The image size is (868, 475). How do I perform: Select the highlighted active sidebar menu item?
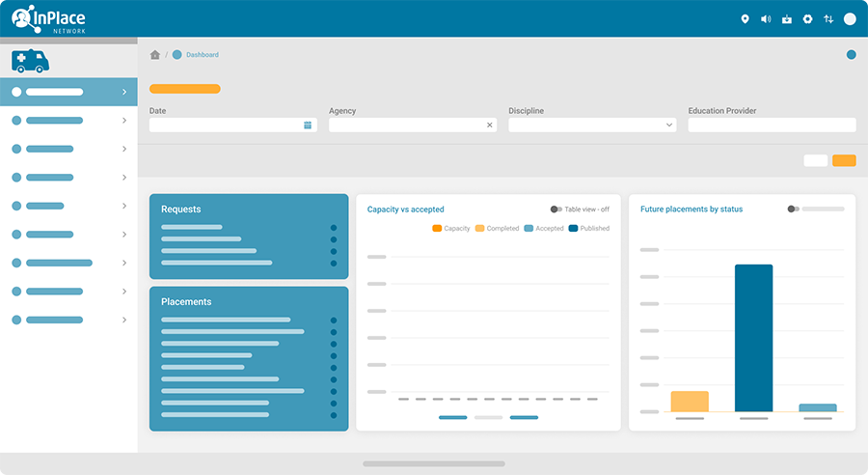[68, 92]
